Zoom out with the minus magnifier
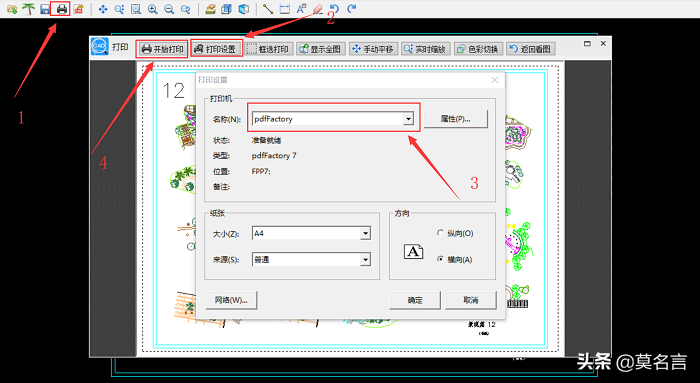This screenshot has width=700, height=383. 169,9
